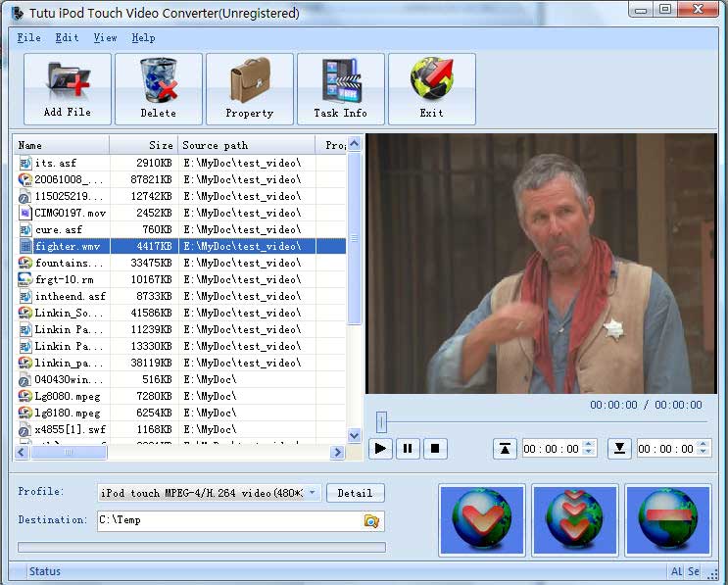
Task: Select the 115025219 file row
Action: (181, 196)
